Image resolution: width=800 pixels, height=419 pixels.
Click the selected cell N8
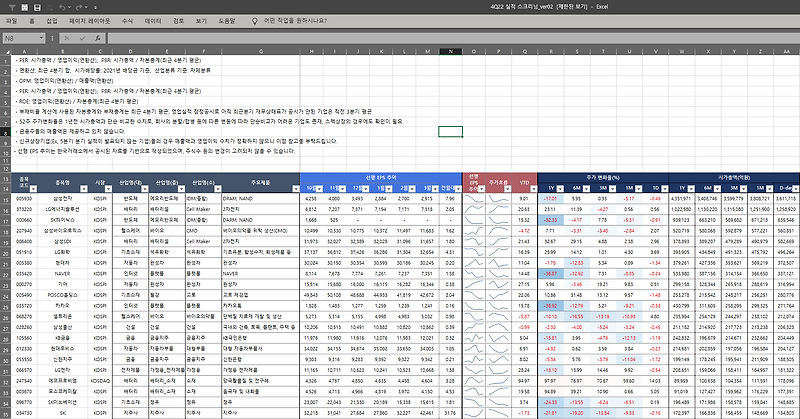point(451,131)
